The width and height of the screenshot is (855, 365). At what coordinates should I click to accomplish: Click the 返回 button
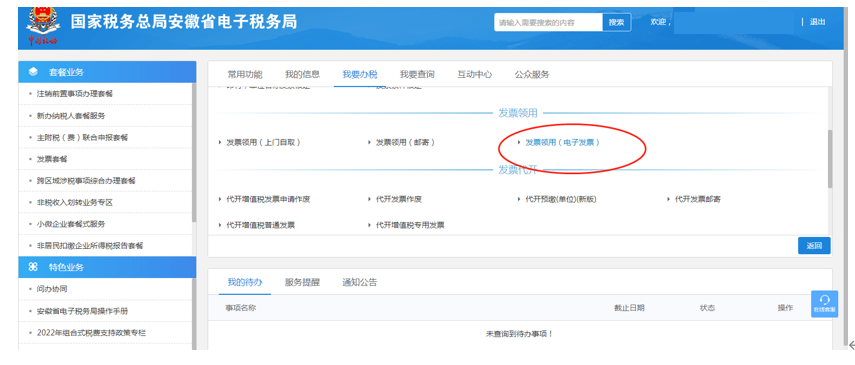(x=814, y=246)
